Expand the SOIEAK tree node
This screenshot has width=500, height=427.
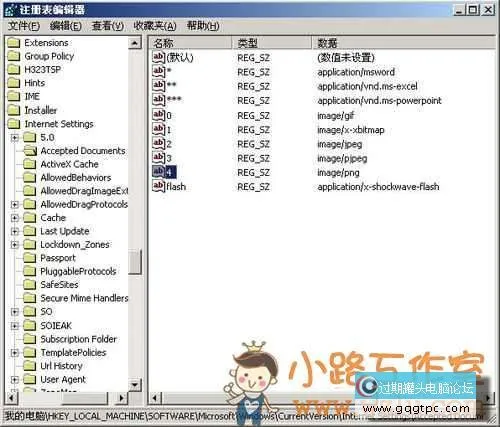coord(15,326)
